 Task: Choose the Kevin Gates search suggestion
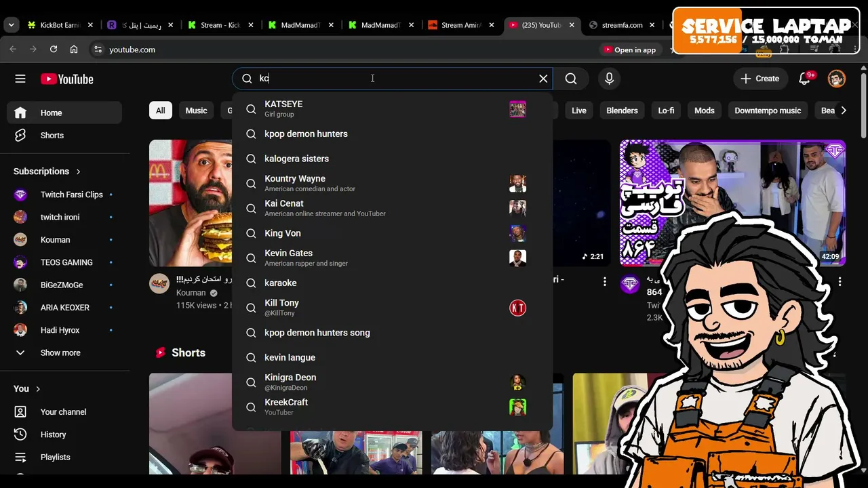click(392, 258)
